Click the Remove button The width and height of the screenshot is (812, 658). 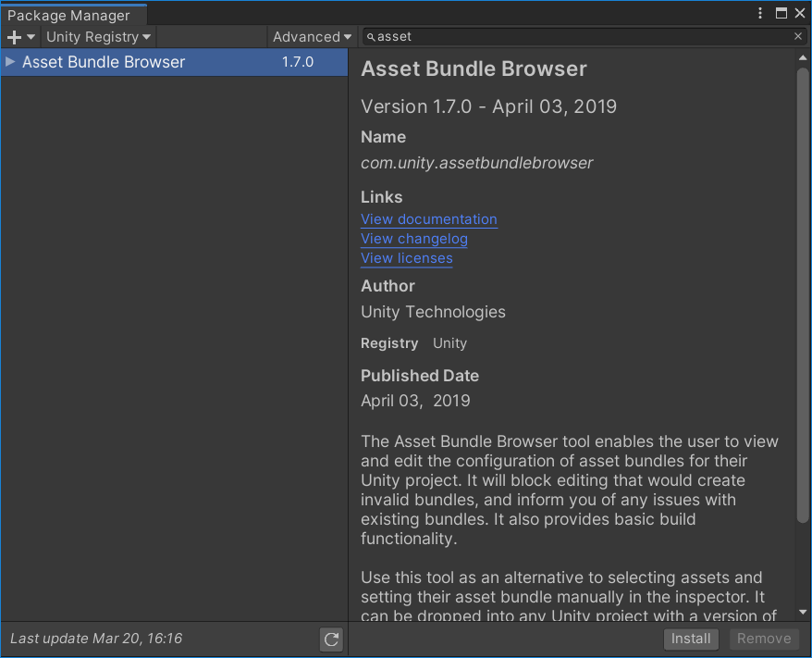tap(764, 639)
